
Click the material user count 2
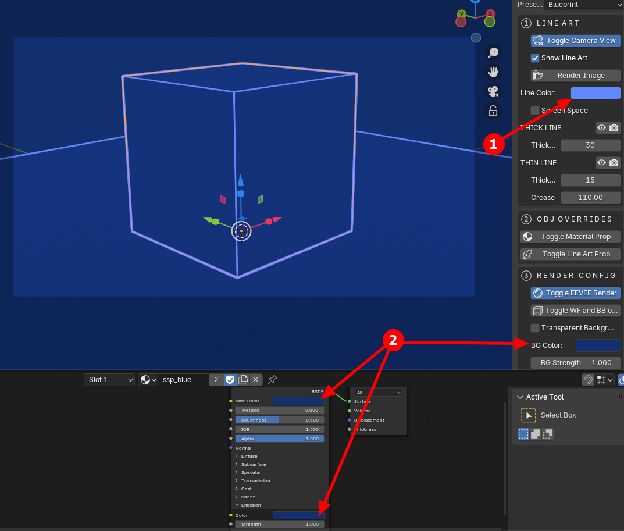[216, 380]
